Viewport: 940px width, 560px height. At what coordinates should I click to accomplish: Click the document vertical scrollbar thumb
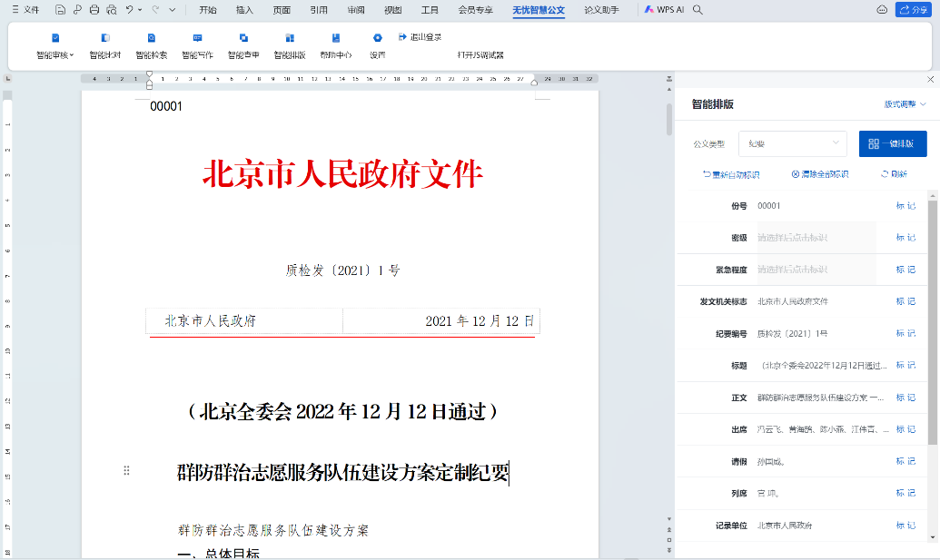click(669, 119)
